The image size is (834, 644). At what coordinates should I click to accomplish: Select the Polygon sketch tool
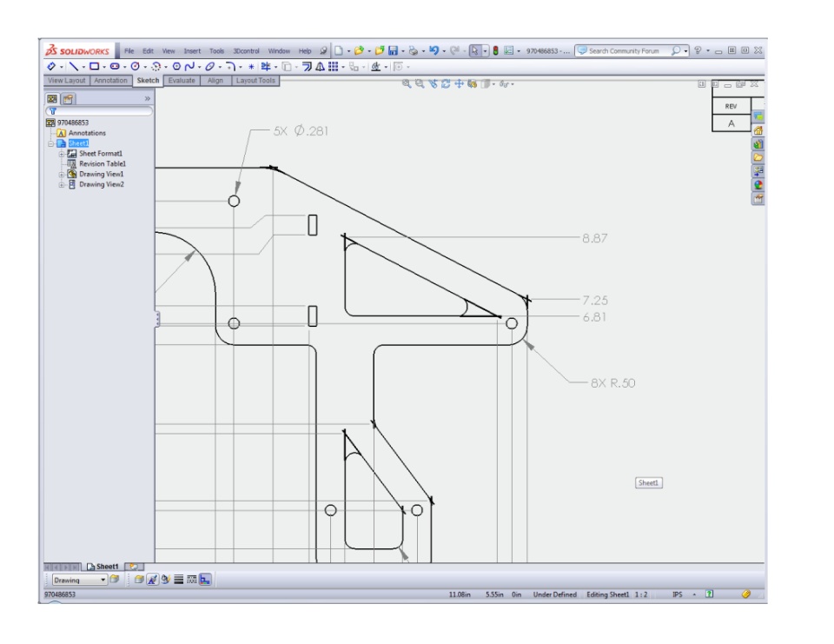pos(176,67)
